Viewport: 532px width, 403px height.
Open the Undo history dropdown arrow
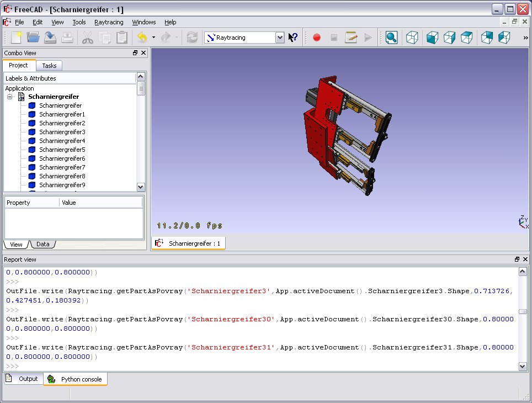point(154,38)
